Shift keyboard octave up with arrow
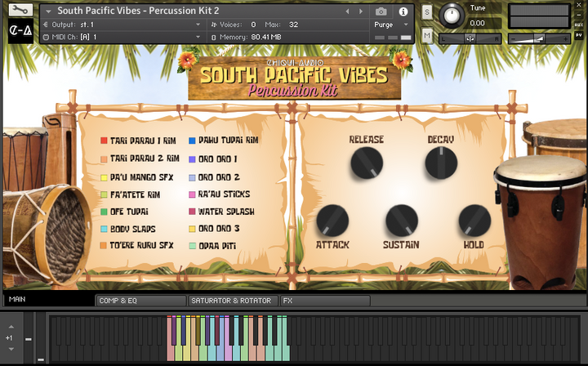588x366 pixels. [x=11, y=327]
